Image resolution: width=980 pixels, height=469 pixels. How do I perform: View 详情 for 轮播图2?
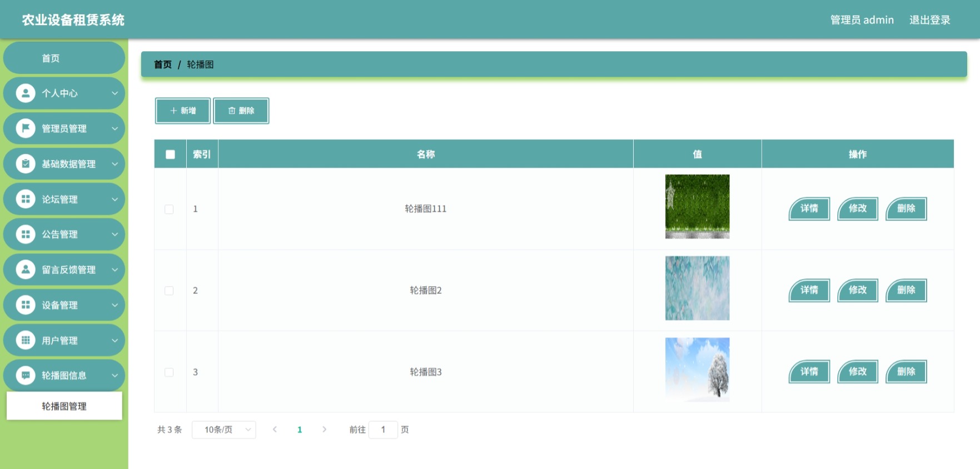[809, 290]
